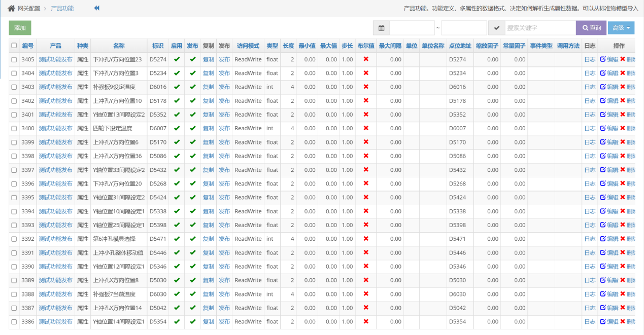Image resolution: width=644 pixels, height=335 pixels.
Task: Click the edit icon for row 3400
Action: click(x=603, y=128)
